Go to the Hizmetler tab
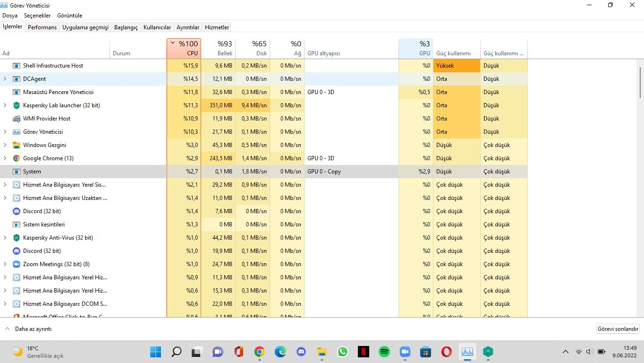644x363 pixels. [x=217, y=27]
